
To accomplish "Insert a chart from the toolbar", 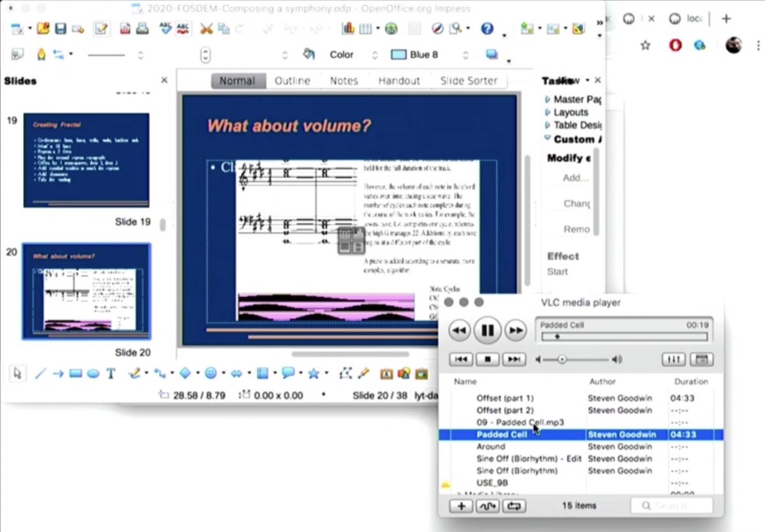I will [x=348, y=29].
